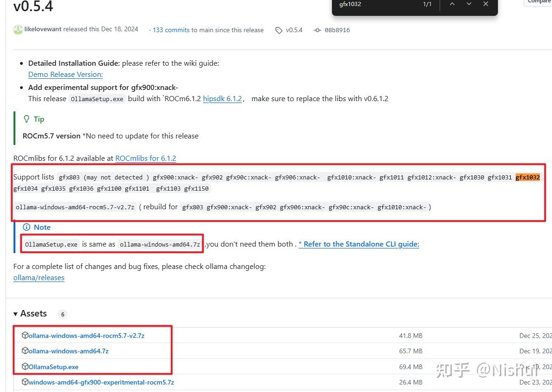Follow the Standalone CLI guide link
Viewport: 552px width, 392px height.
coord(359,244)
